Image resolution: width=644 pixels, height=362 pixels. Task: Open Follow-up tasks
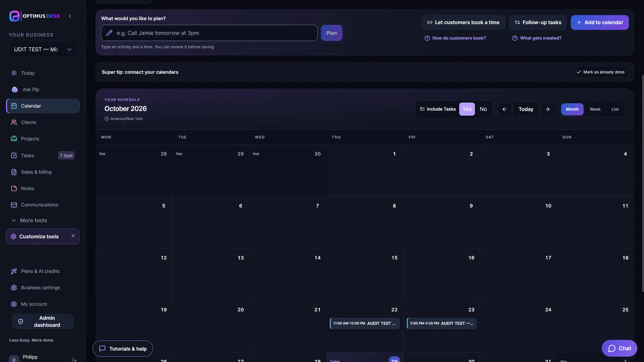538,22
